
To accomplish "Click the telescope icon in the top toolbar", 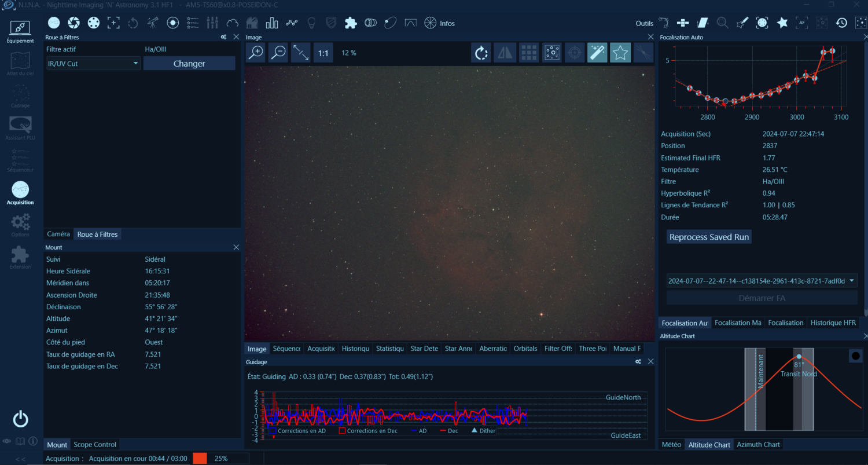I will [x=152, y=23].
